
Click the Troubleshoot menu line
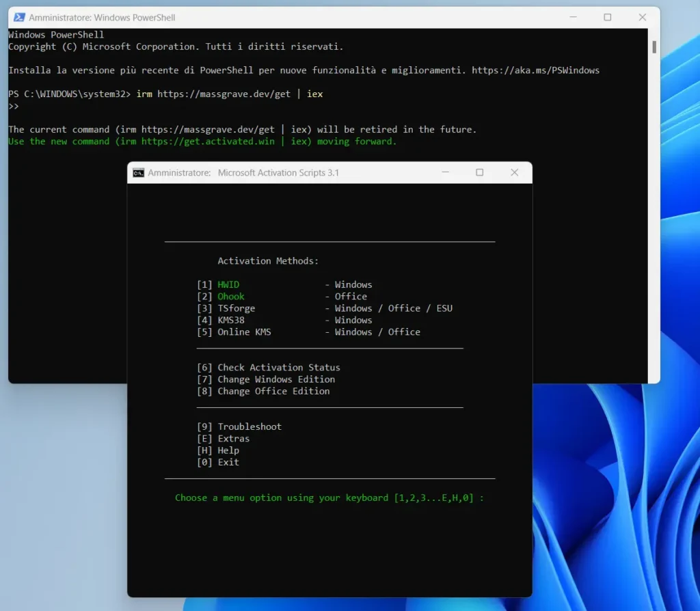(x=239, y=426)
